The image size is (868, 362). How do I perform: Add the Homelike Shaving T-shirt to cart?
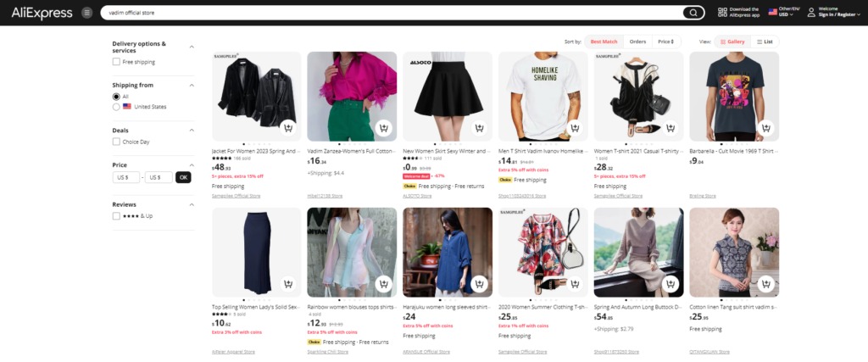(576, 129)
